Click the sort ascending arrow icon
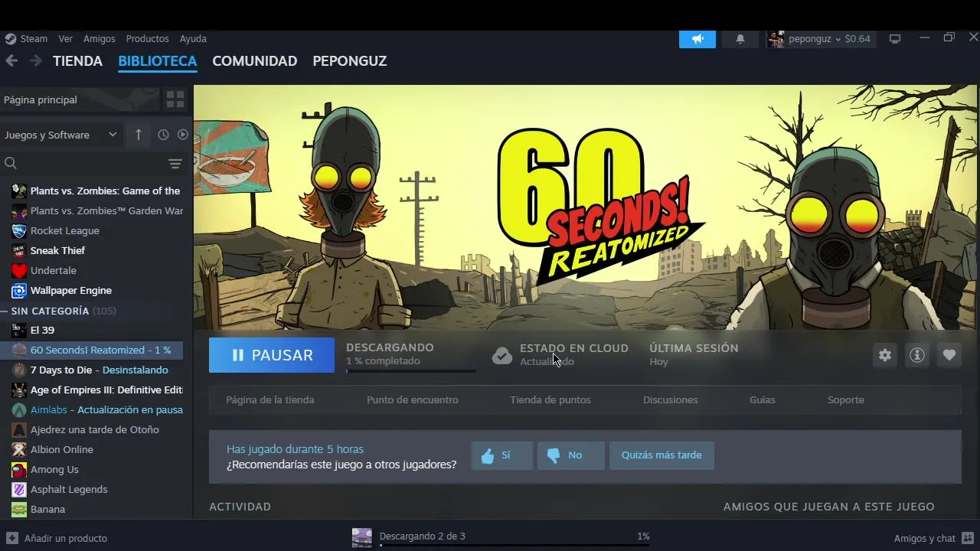This screenshot has width=980, height=551. point(139,135)
